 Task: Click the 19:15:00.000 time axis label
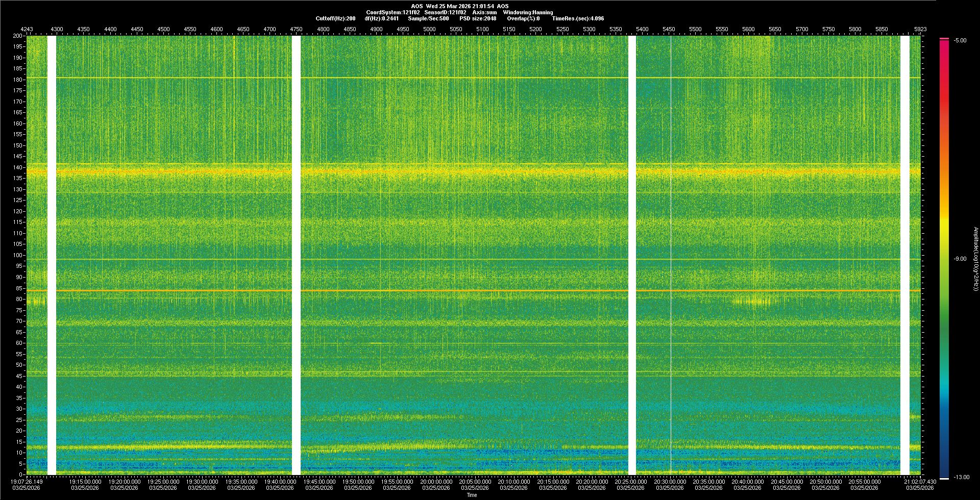tap(85, 482)
